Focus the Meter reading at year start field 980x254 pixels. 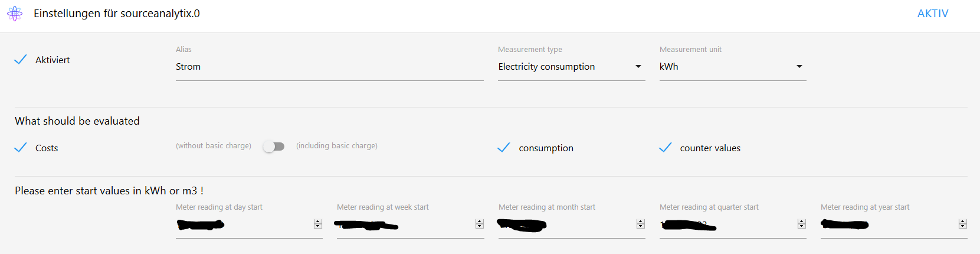pos(894,224)
